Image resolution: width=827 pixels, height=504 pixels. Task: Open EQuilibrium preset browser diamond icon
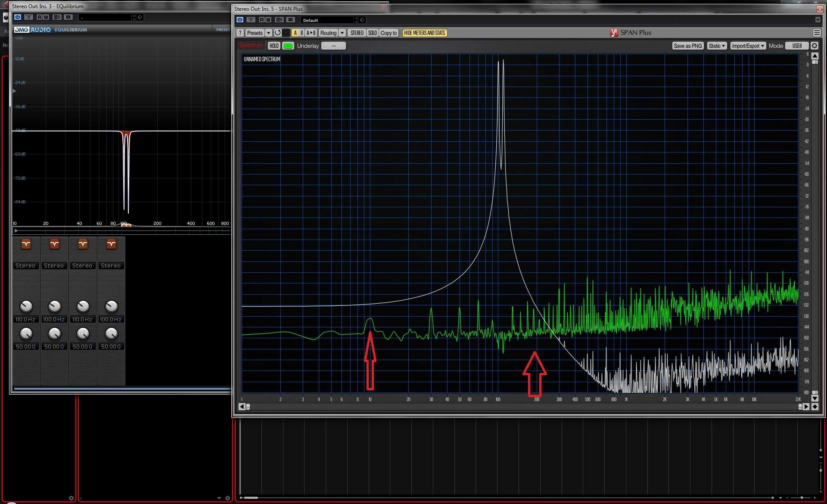click(x=140, y=17)
